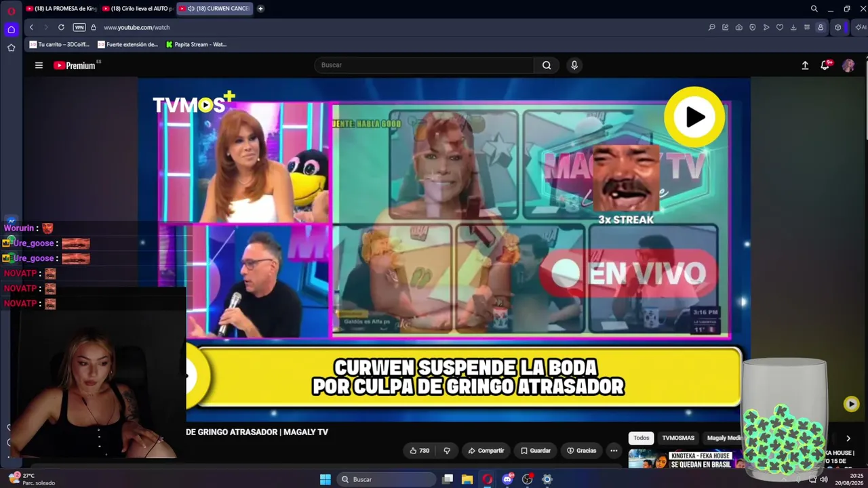868x488 pixels.
Task: Select the 'CURWEN CANCE' active tab
Action: point(215,9)
